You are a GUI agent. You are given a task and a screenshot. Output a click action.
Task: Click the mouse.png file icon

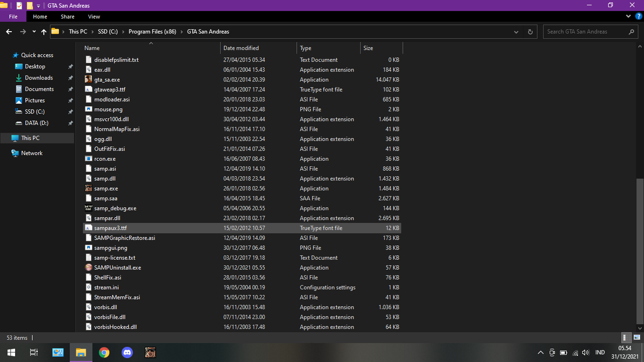pyautogui.click(x=89, y=109)
